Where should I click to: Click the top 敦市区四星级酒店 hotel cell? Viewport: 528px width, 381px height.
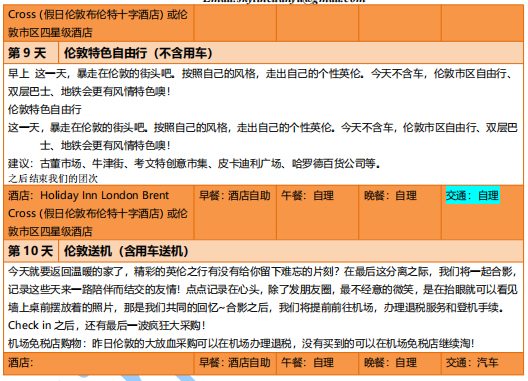coord(99,24)
